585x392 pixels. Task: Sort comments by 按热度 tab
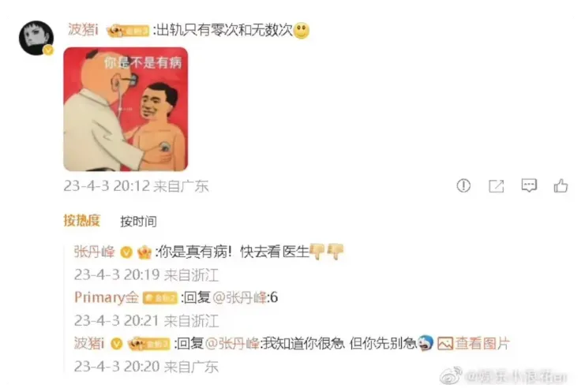[81, 221]
